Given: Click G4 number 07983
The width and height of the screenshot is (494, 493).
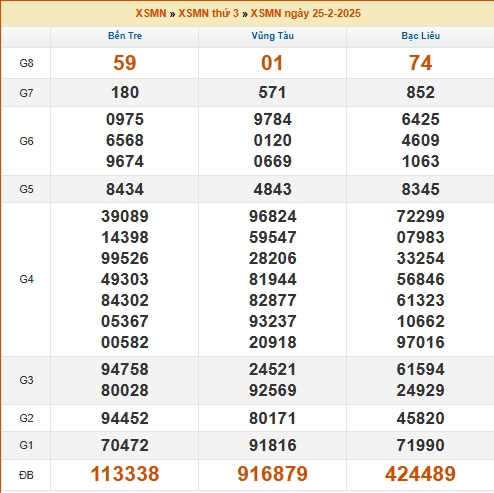Looking at the screenshot, I should 421,237.
